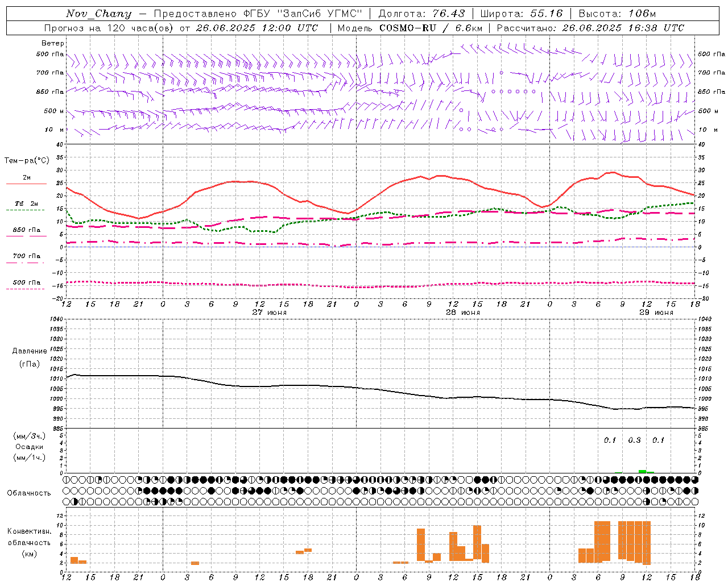
Task: Click the (мм/3ч.) precipitation unit label
Action: (29, 436)
